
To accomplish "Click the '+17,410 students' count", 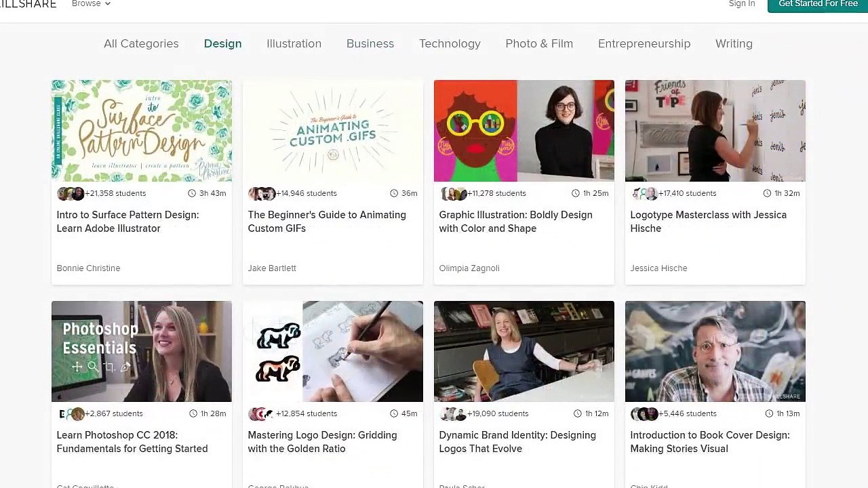I will click(688, 193).
